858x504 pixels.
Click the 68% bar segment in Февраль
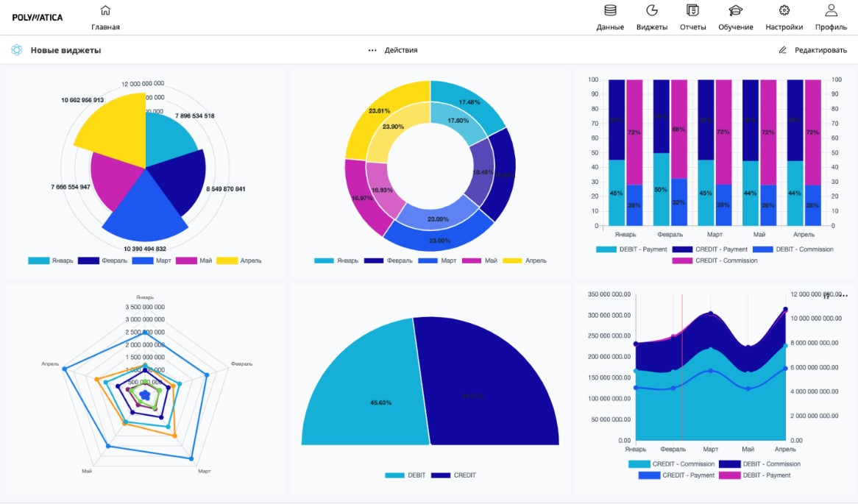679,129
